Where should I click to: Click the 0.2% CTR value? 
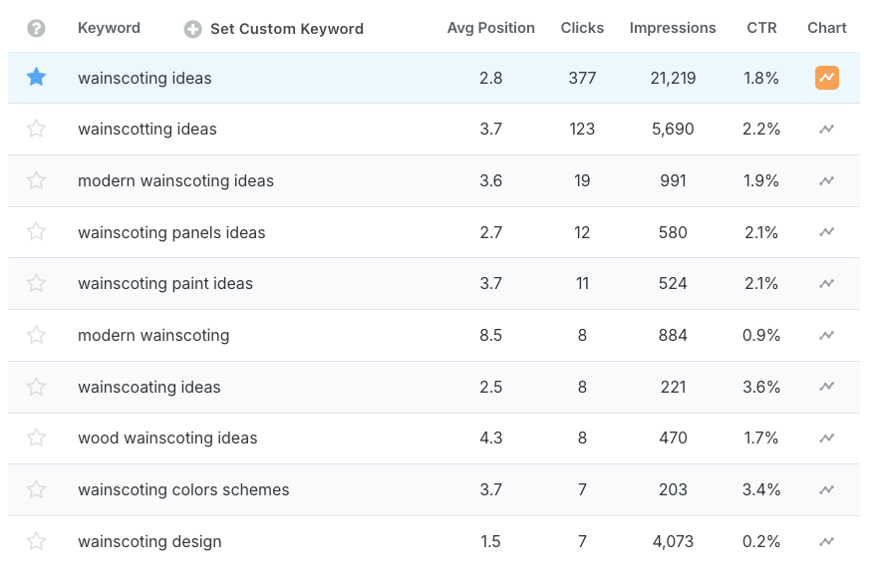pos(761,541)
